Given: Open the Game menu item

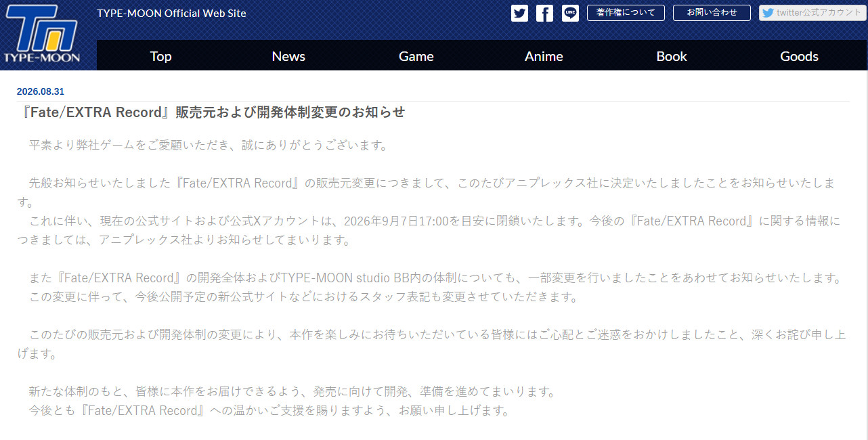Looking at the screenshot, I should [416, 56].
